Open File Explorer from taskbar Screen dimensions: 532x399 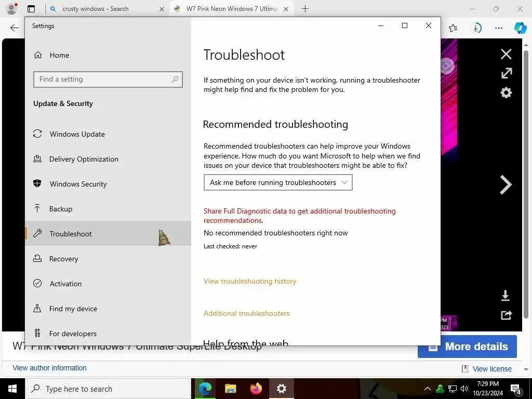tap(230, 389)
